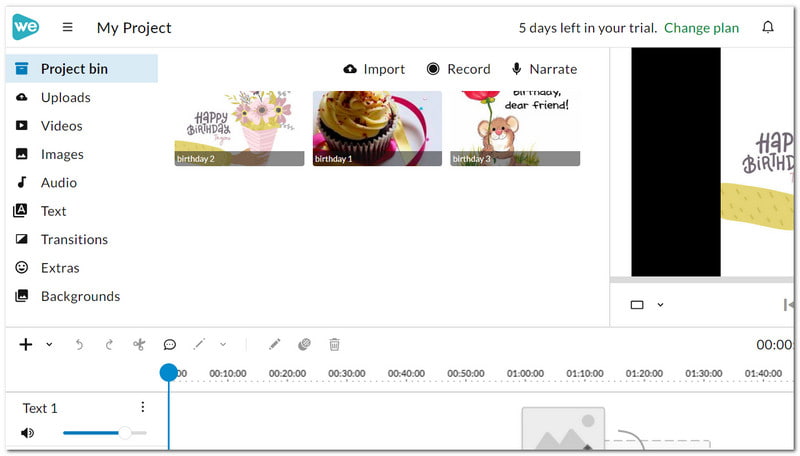Click the skip to start playback icon

pos(788,305)
